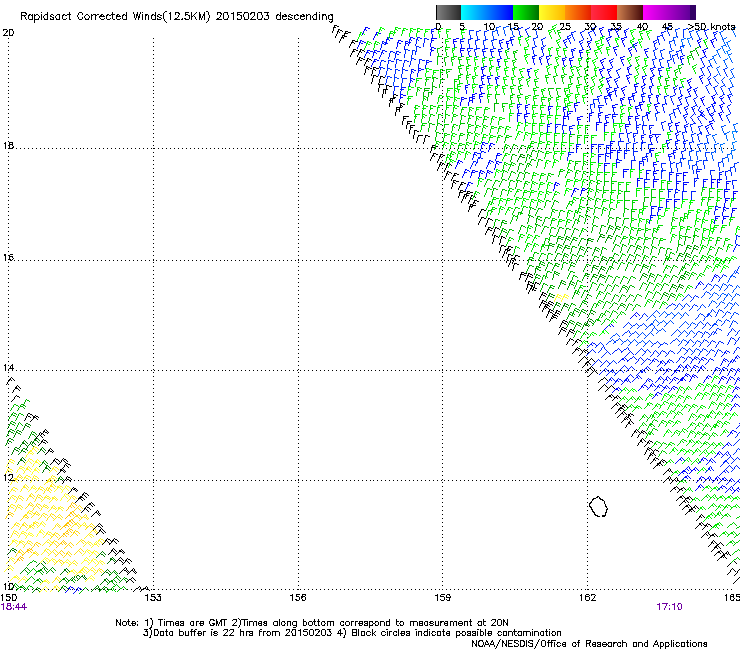Click the NOAA/NESDIS credit line
The width and height of the screenshot is (740, 650).
[589, 644]
